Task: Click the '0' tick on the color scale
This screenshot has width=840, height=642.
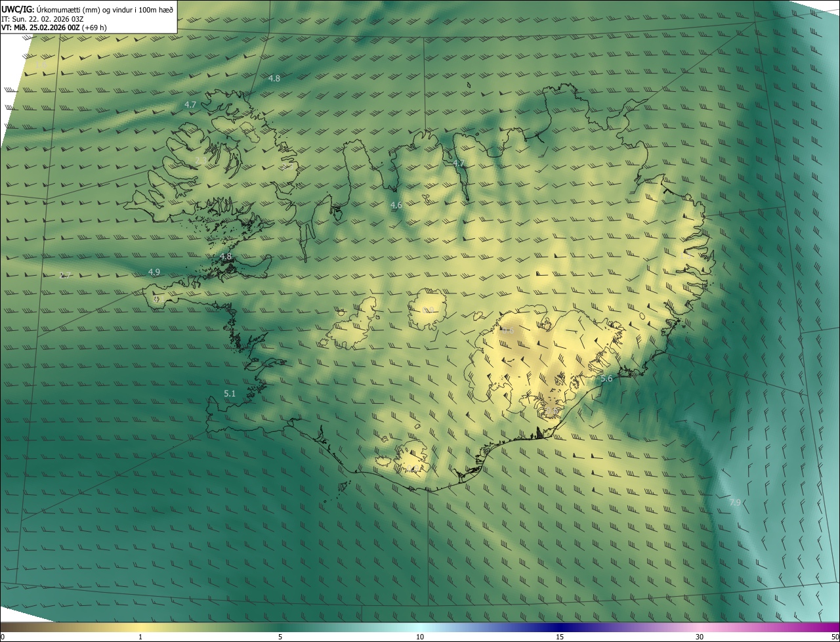Action: (x=3, y=637)
